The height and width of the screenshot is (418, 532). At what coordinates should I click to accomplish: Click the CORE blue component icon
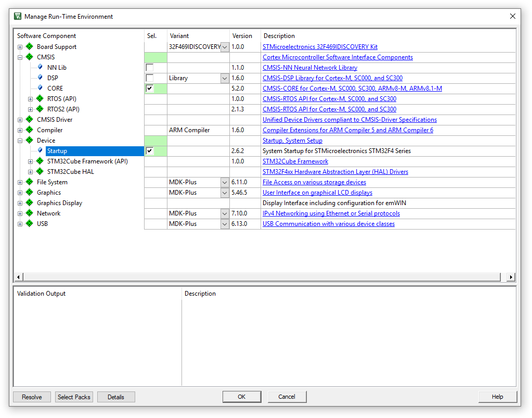point(40,87)
